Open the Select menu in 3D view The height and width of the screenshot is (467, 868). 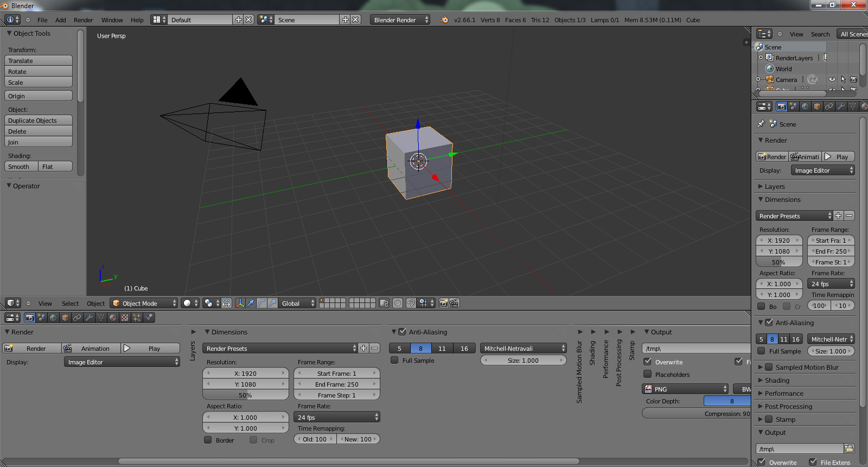[x=70, y=304]
